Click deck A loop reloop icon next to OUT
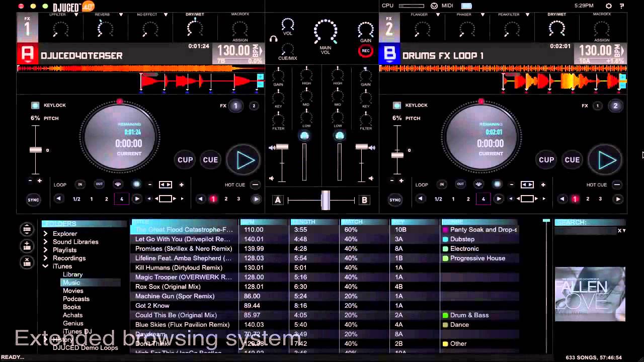Screen dimensions: 644x362 click(x=118, y=185)
